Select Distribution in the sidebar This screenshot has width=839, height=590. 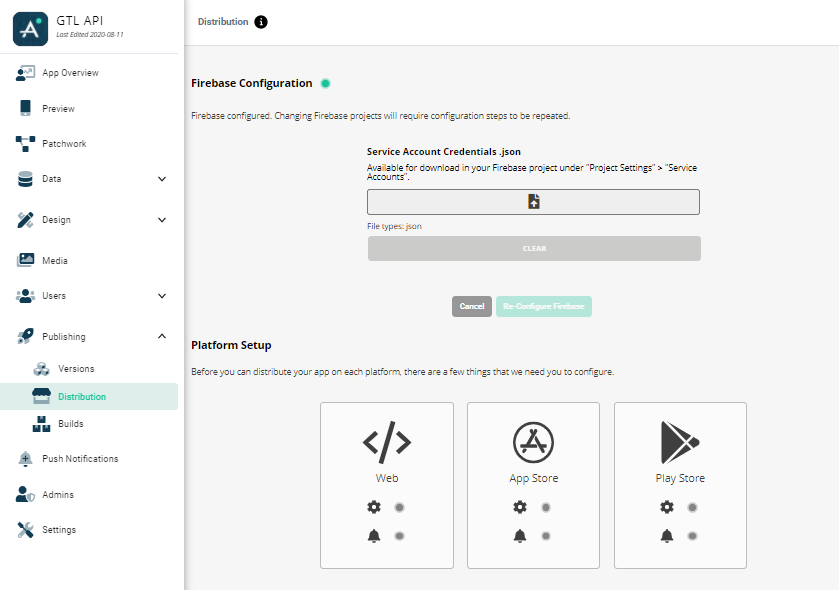[89, 396]
